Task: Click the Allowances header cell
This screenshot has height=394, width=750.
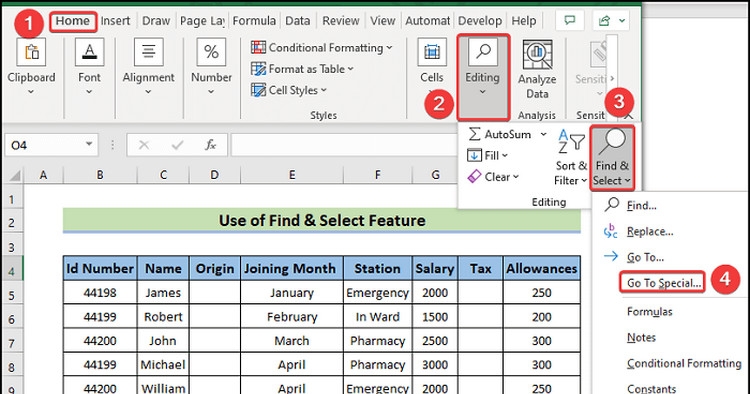Action: 541,268
